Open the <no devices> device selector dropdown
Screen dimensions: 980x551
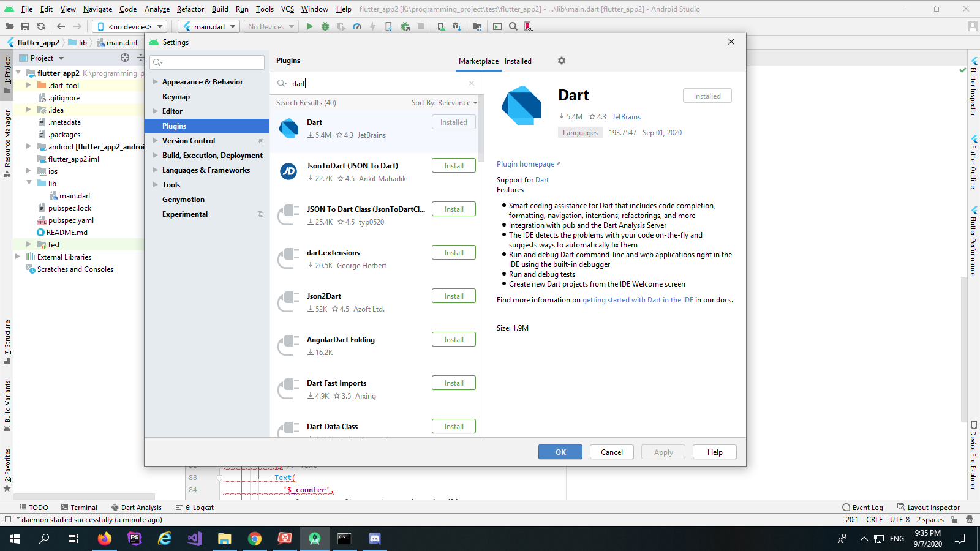pos(130,26)
